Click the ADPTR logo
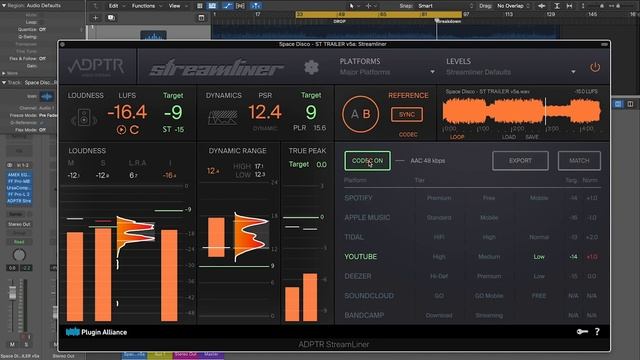640x360 pixels. coord(96,66)
